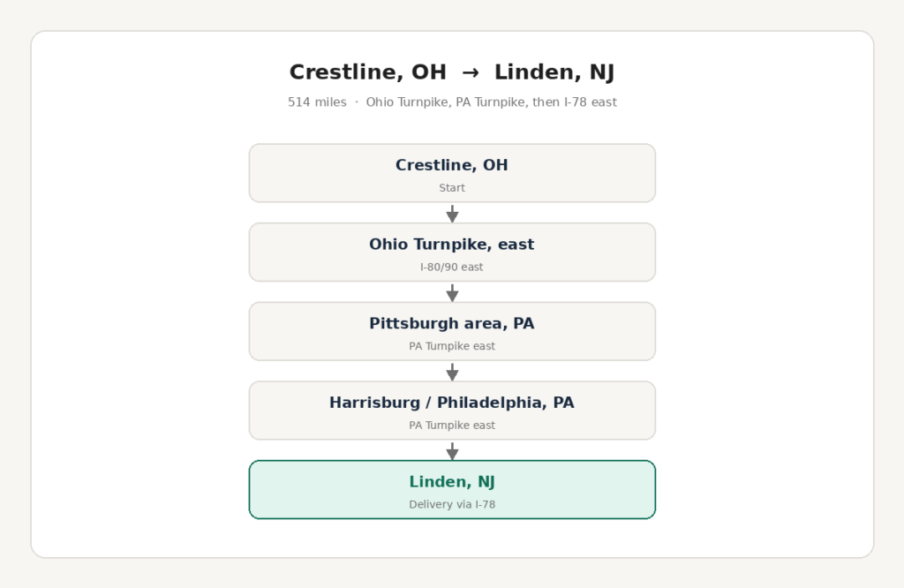Click 'PA Turnpike east' under Harrisburg / Philadelphia
904x588 pixels.
pos(452,425)
